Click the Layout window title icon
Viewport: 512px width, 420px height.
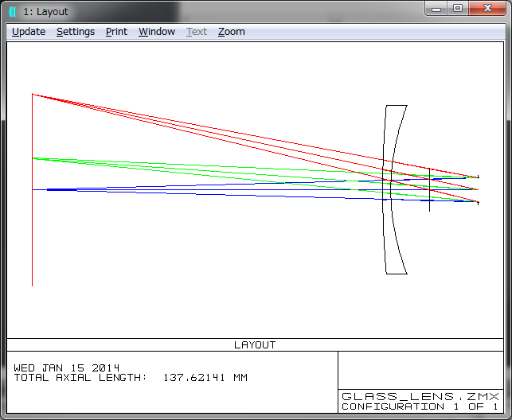(13, 12)
